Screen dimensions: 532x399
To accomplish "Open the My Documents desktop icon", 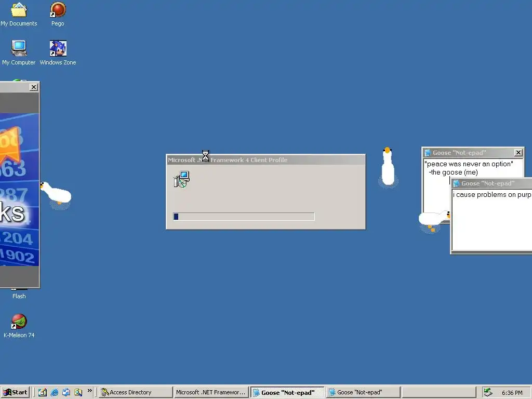I will pyautogui.click(x=19, y=14).
